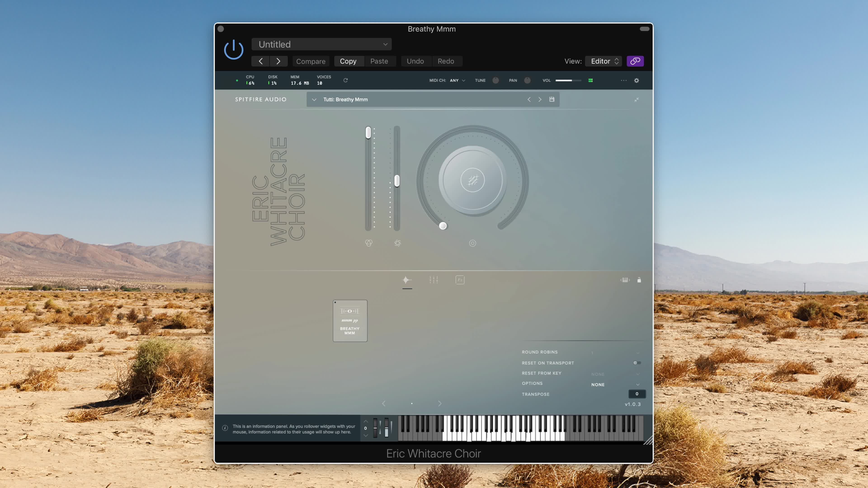Click the TUNE knob
868x488 pixels.
coord(496,80)
